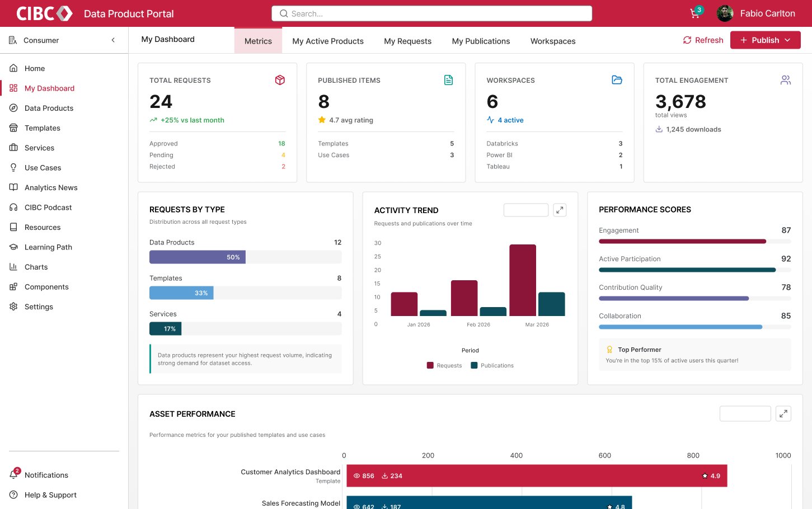Image resolution: width=812 pixels, height=509 pixels.
Task: Click the Feb 2026 Publications bar
Action: (493, 312)
